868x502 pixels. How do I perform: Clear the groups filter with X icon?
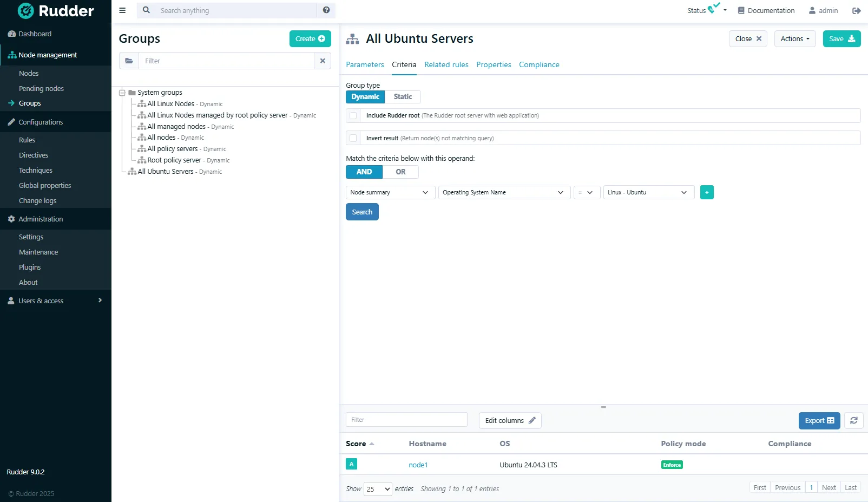[x=323, y=61]
